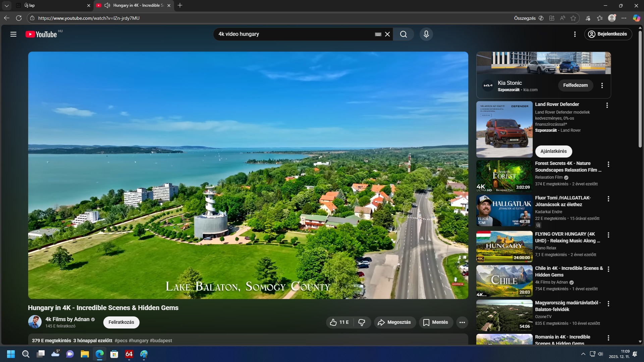This screenshot has width=644, height=362.
Task: Click the Bejelentkezés sign-in button
Action: tap(608, 34)
